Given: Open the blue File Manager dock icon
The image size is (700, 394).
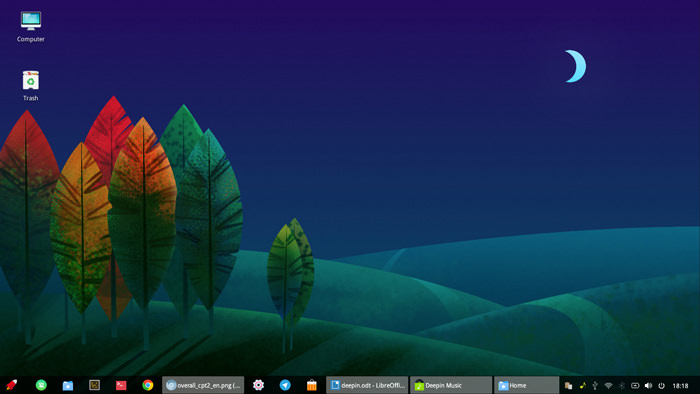Looking at the screenshot, I should click(x=68, y=385).
